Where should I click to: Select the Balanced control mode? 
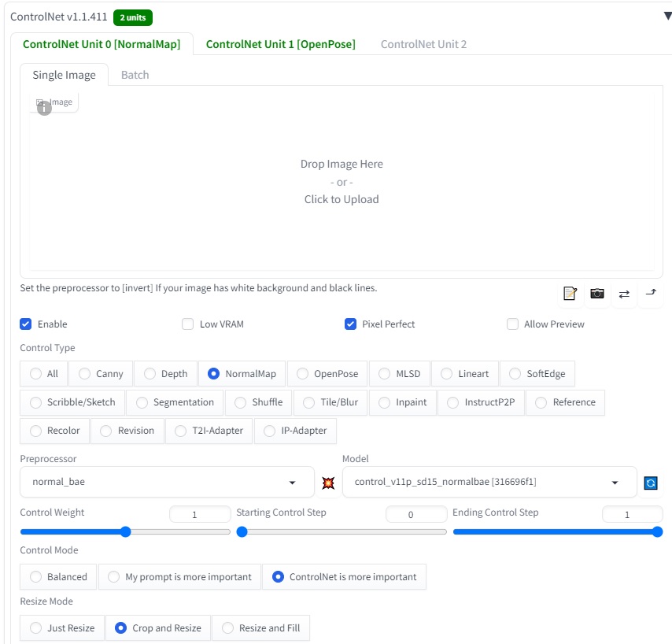(59, 577)
